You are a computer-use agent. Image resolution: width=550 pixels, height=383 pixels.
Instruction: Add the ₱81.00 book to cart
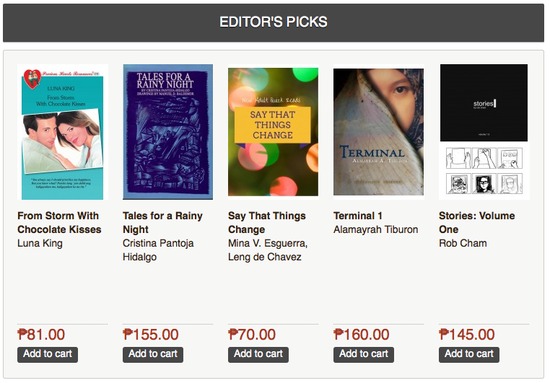tap(48, 355)
